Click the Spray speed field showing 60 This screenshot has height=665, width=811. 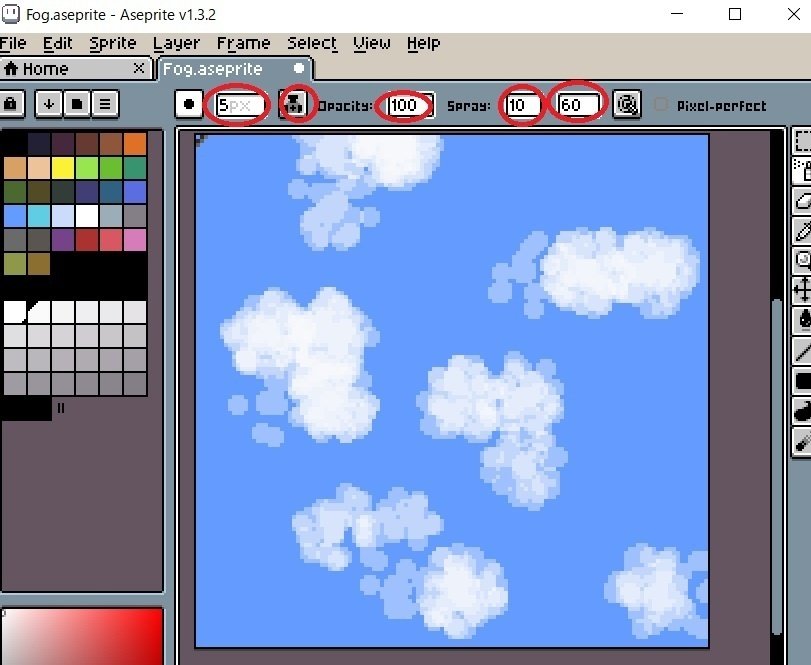579,105
